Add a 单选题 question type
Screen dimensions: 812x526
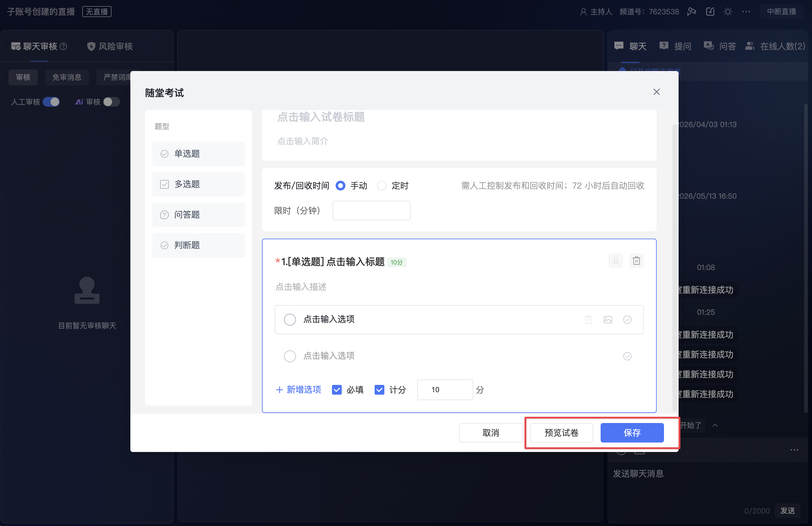click(198, 154)
